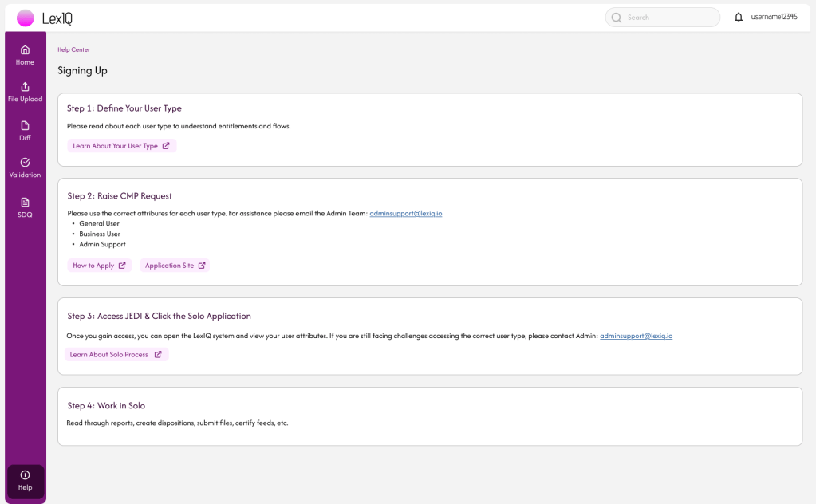
Task: Go to Home in the sidebar
Action: click(x=25, y=54)
